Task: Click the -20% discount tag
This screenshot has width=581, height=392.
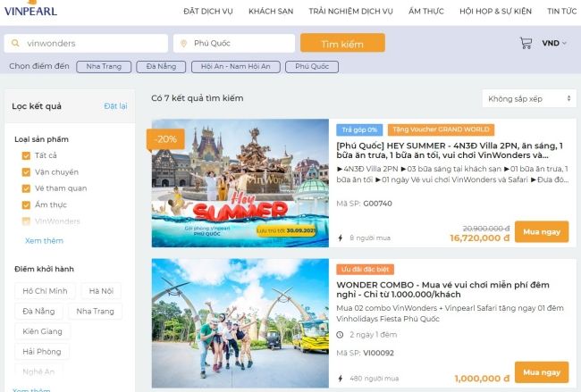Action: (x=165, y=139)
